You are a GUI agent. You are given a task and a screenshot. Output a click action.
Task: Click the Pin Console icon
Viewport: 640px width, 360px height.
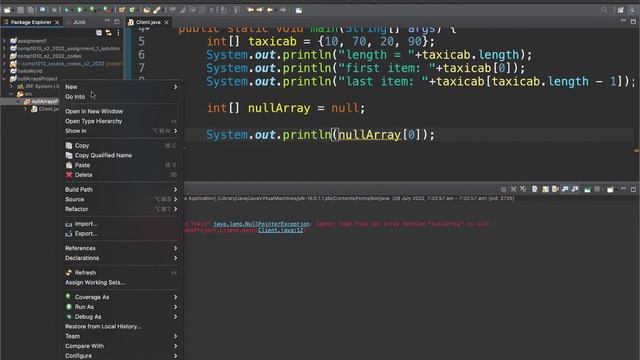click(587, 190)
